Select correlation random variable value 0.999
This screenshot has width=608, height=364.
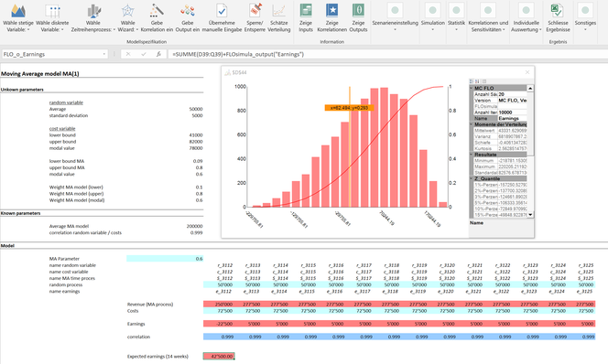197,232
